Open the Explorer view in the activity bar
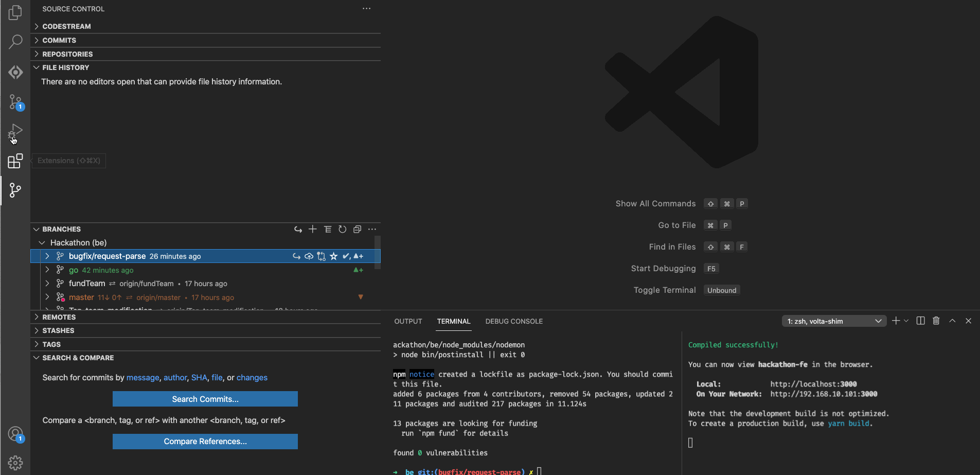Screen dimensions: 980x475 (15, 12)
